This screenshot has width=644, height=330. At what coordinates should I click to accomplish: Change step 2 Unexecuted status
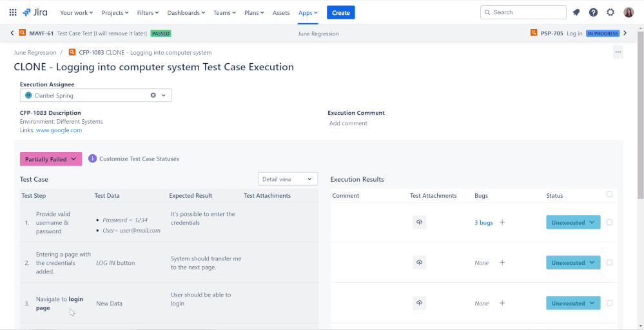tap(573, 263)
